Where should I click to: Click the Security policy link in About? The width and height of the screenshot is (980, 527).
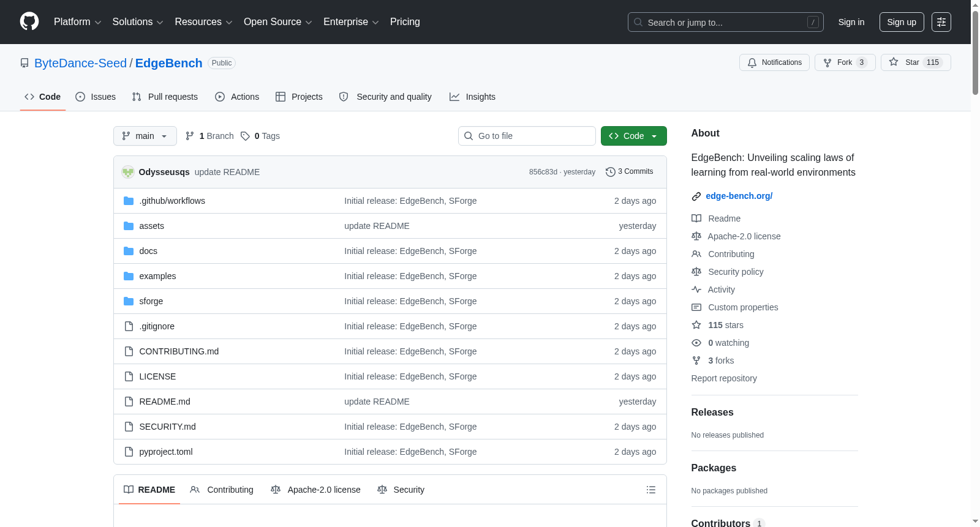(x=736, y=272)
